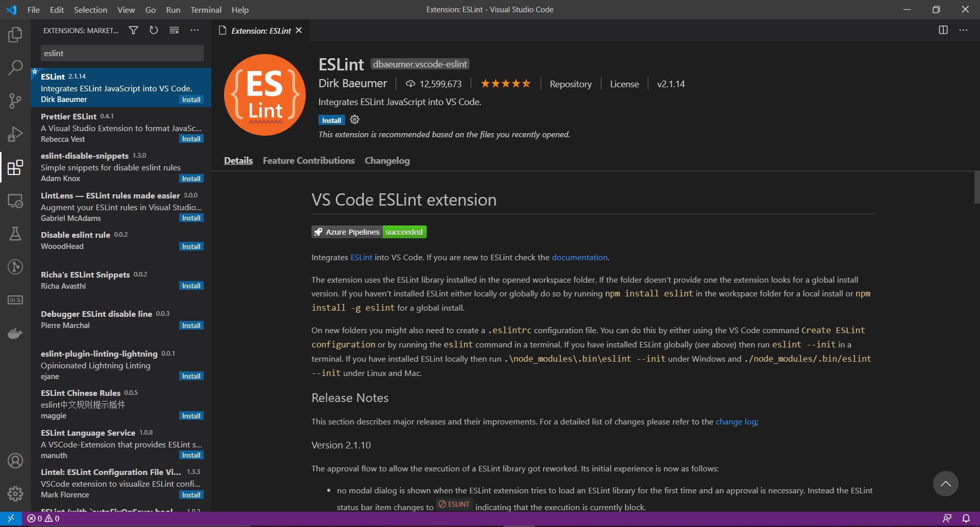The width and height of the screenshot is (980, 527).
Task: Click the extension search input field
Action: [121, 53]
